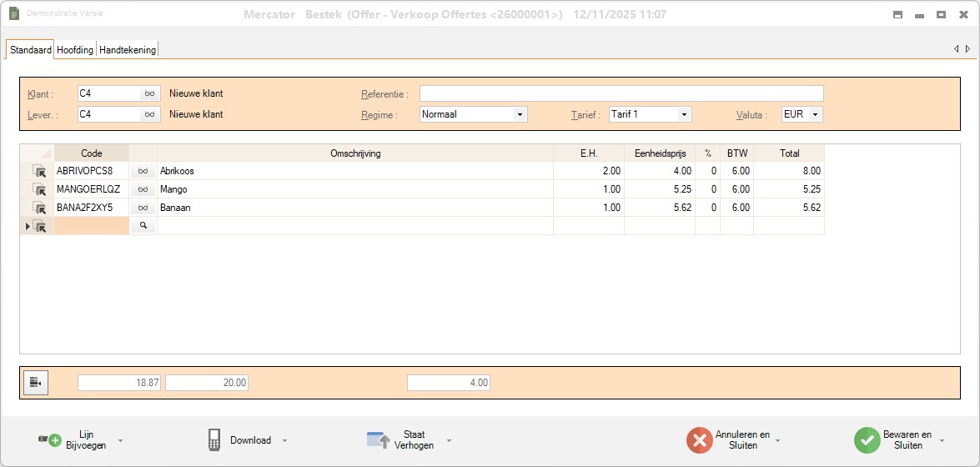Click the magnifier search icon in empty row

coord(143,226)
